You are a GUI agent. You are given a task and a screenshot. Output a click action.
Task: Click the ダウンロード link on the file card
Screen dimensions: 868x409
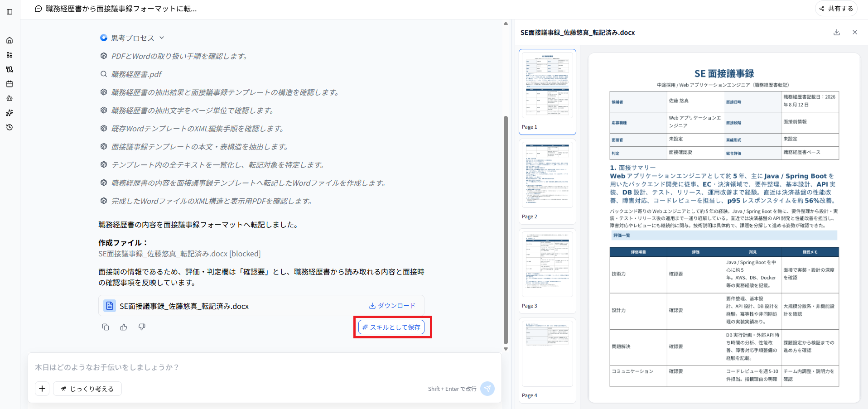pos(392,306)
